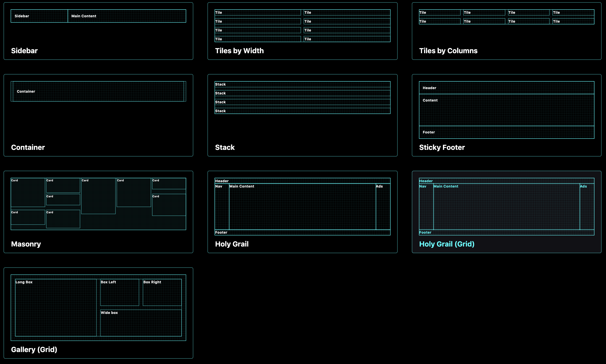Screen dimensions: 606x364
Task: Click the Header section in Sticky Footer preview
Action: [507, 88]
